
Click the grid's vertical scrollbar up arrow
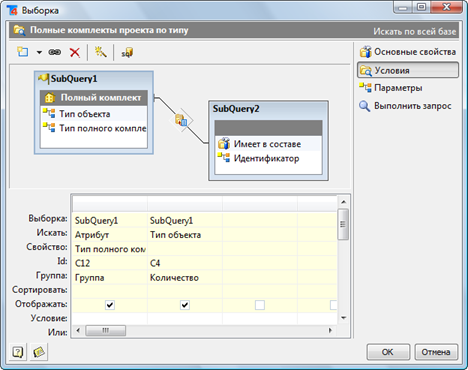point(343,202)
